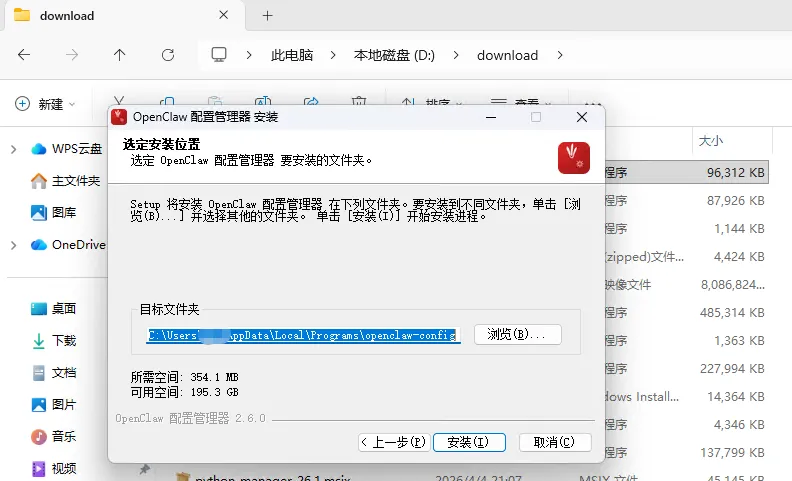Click the OpenClaw icon in the installer title bar
The image size is (792, 481).
pos(119,117)
